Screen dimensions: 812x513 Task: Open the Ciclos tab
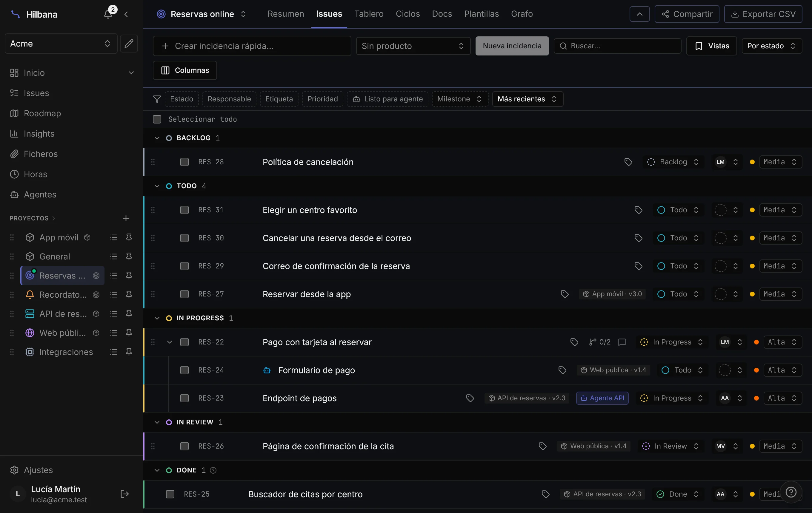pyautogui.click(x=408, y=14)
